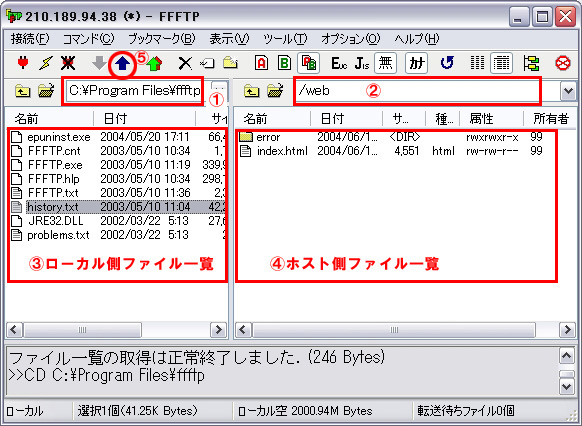This screenshot has height=426, width=582.
Task: Toggle half-width kana conversion カナ button
Action: coord(416,63)
